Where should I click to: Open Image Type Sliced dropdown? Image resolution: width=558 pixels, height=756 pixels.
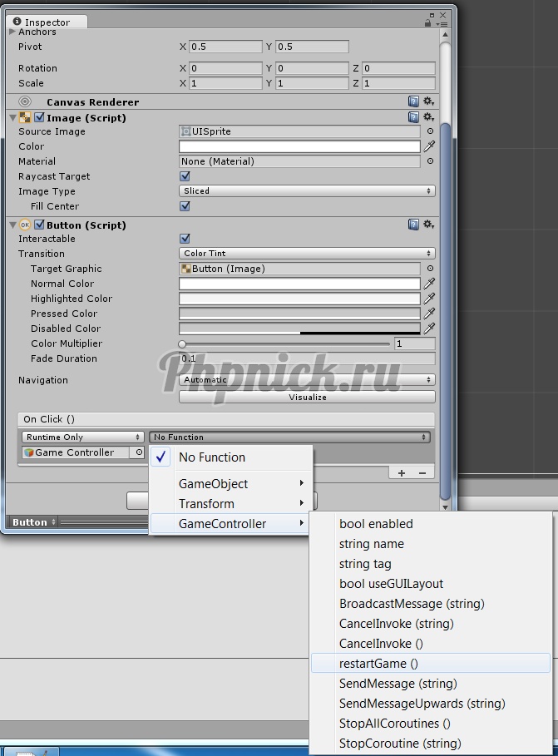(307, 191)
